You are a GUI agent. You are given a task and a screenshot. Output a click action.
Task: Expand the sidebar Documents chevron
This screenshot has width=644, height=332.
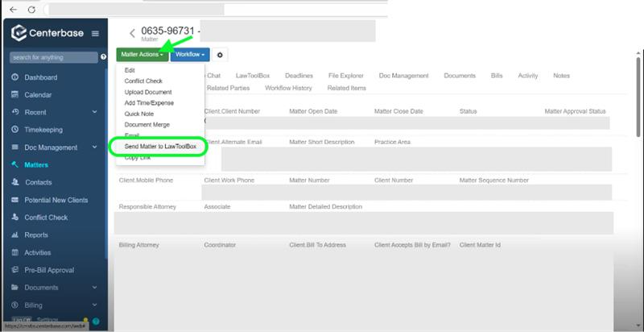94,287
